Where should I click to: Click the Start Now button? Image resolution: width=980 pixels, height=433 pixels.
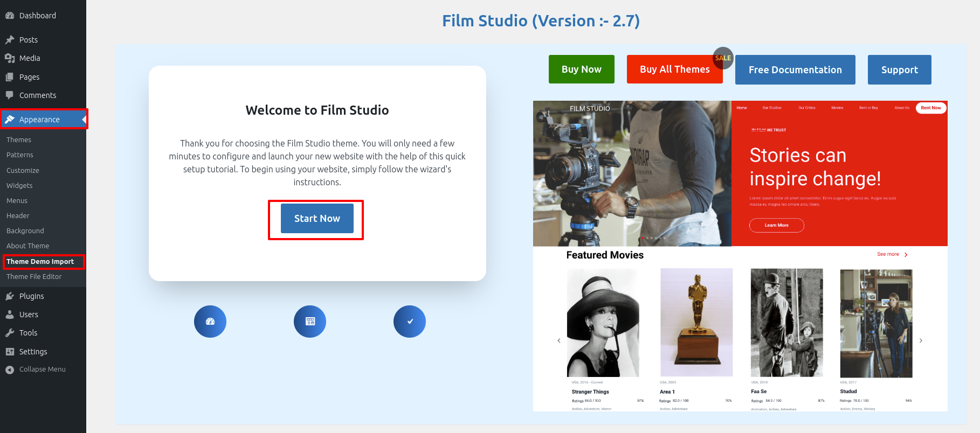tap(317, 219)
